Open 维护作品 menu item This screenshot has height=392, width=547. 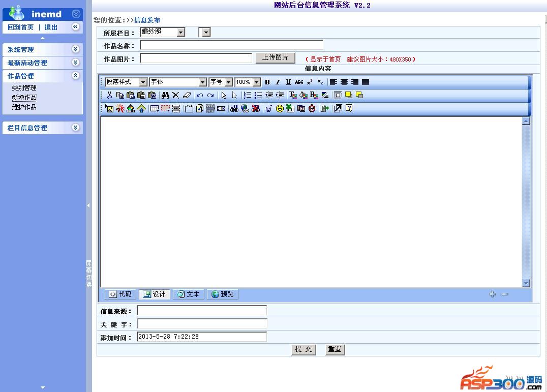point(24,107)
